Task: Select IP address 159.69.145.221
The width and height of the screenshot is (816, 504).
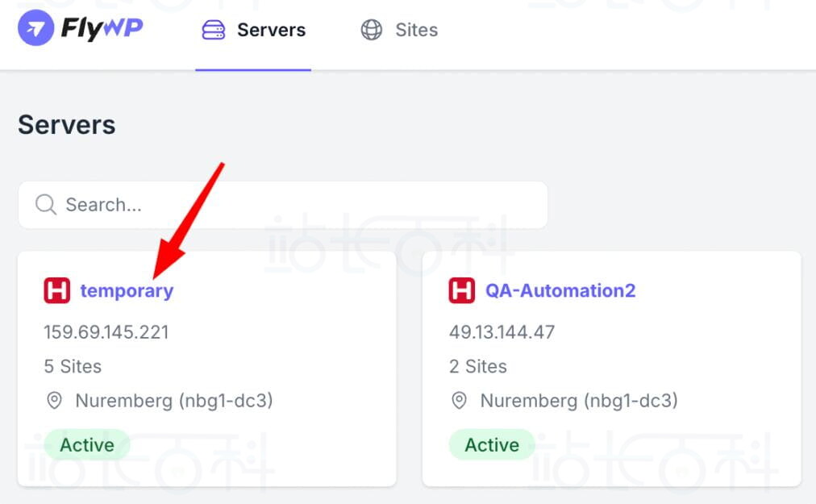Action: pos(106,332)
